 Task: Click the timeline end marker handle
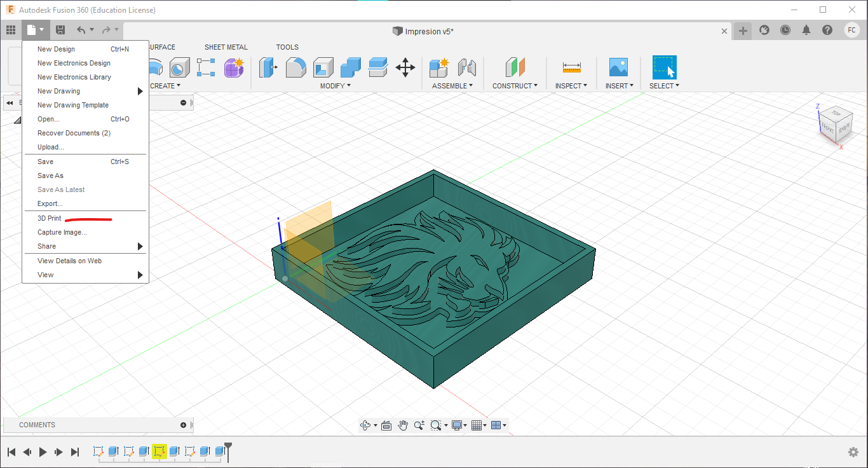pyautogui.click(x=228, y=447)
